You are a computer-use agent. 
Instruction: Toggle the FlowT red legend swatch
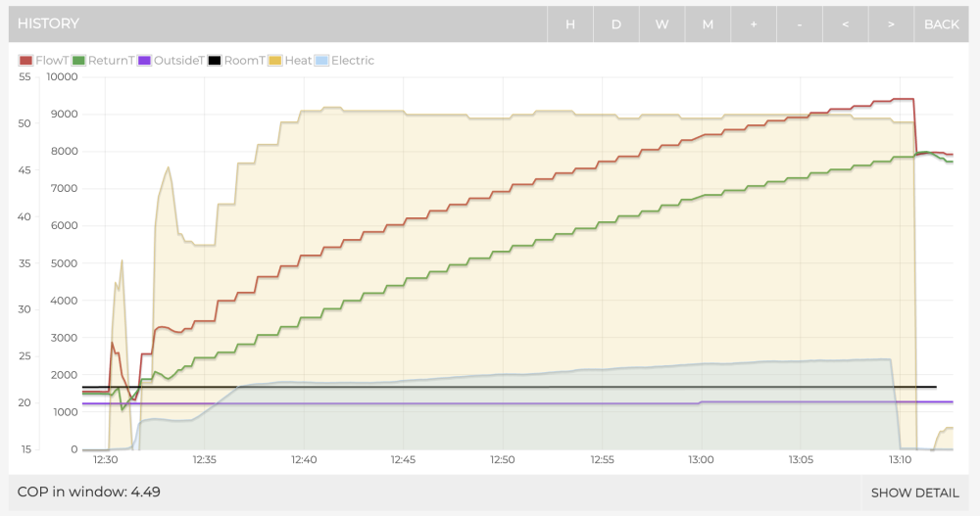click(25, 61)
